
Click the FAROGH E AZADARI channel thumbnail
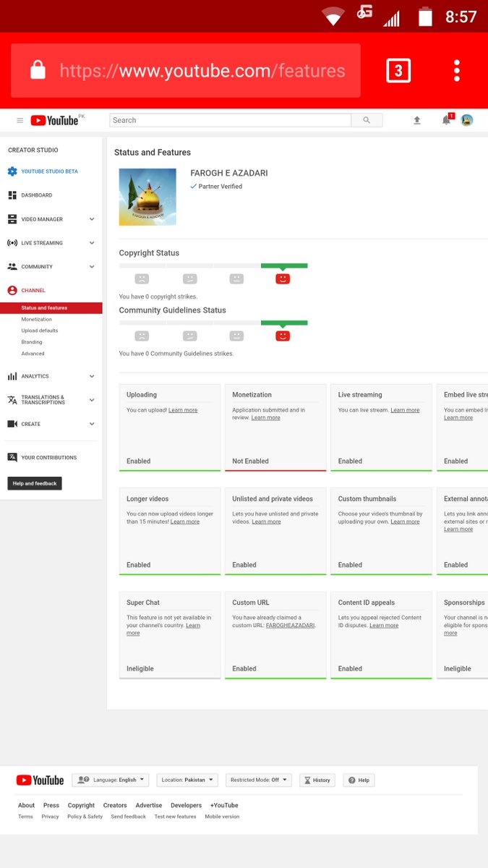pos(147,197)
